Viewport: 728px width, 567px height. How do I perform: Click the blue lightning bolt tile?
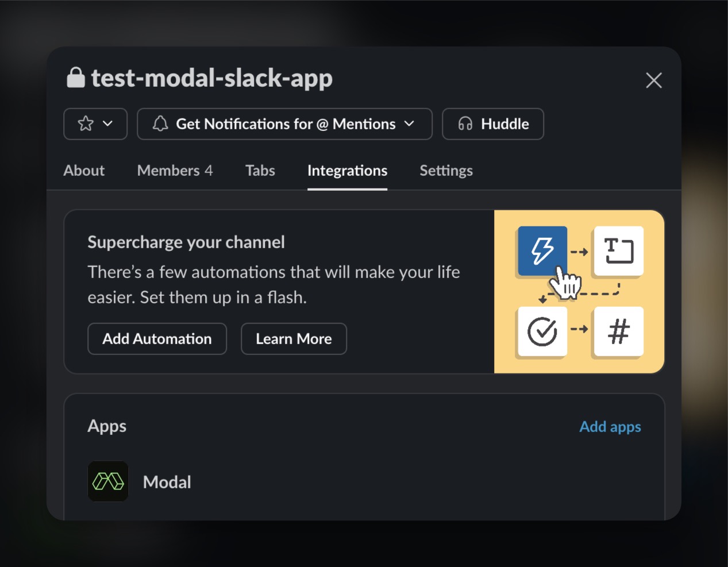(x=542, y=251)
